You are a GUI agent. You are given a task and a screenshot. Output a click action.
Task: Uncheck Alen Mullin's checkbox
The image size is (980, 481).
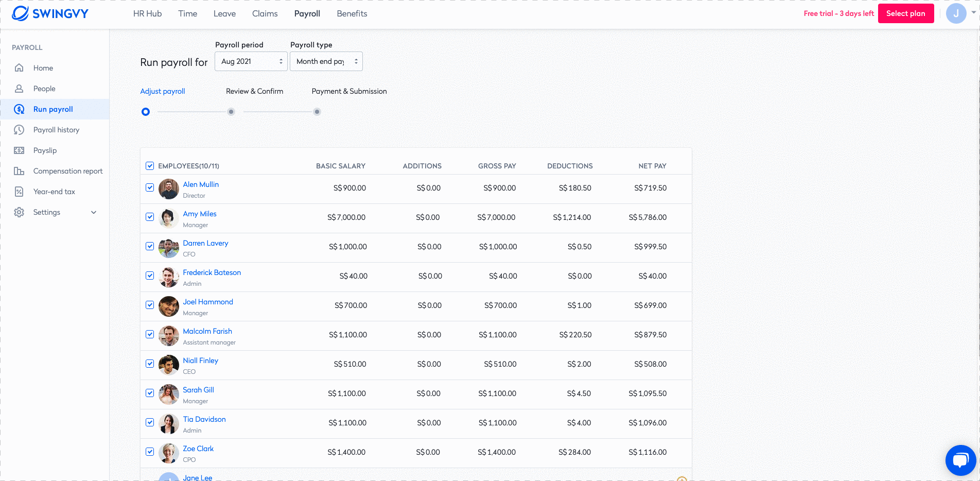click(x=150, y=187)
